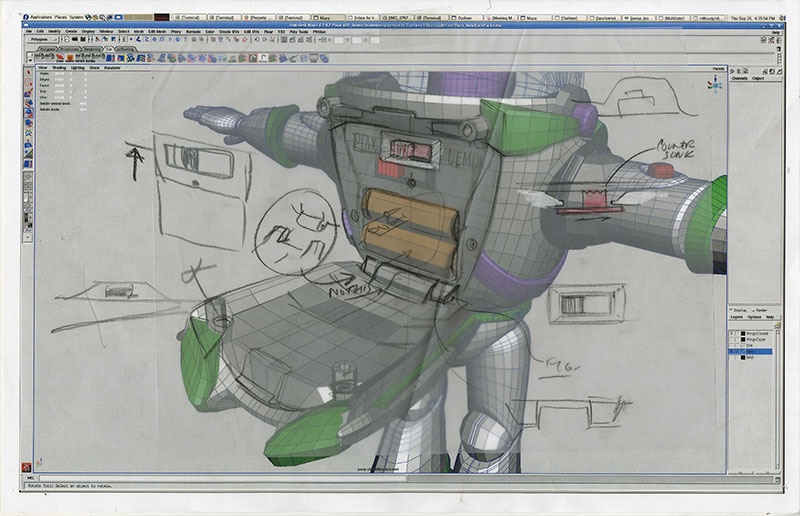The image size is (800, 516).
Task: Click the Render Current Frame icon
Action: tap(292, 39)
